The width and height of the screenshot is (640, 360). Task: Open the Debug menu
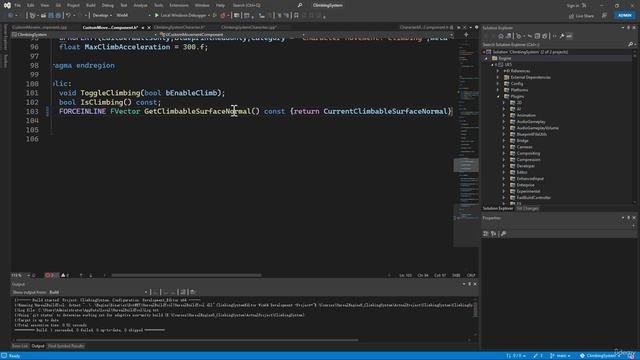tap(108, 5)
